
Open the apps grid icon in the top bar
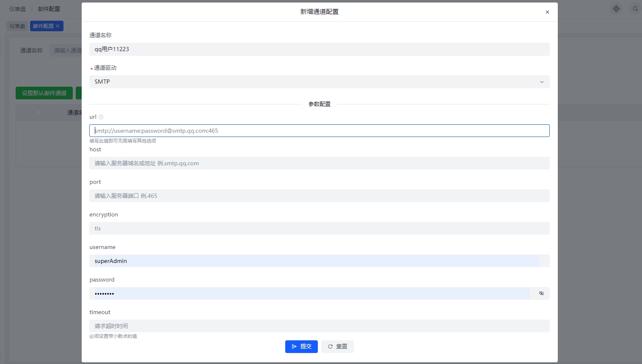coord(616,8)
